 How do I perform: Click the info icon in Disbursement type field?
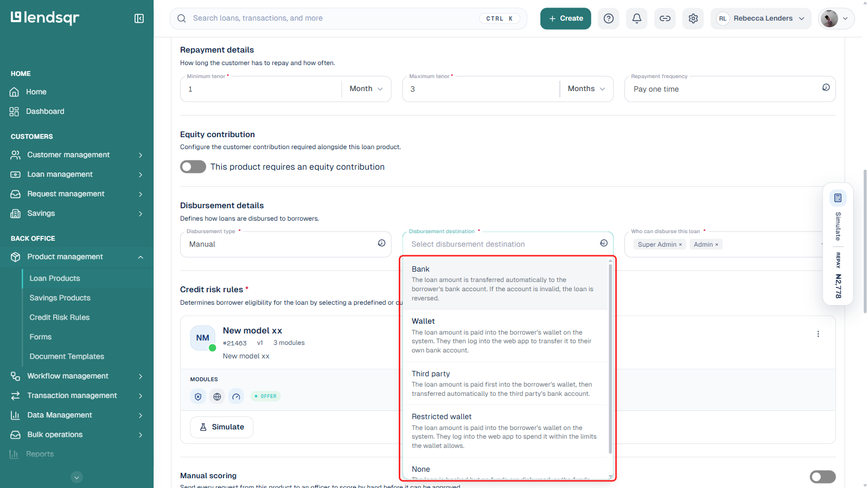381,243
